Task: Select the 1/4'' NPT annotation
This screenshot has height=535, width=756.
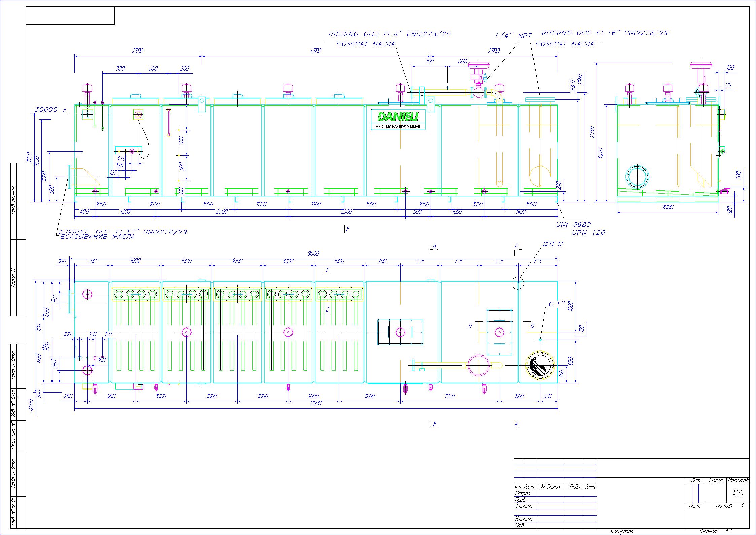Action: (x=514, y=35)
